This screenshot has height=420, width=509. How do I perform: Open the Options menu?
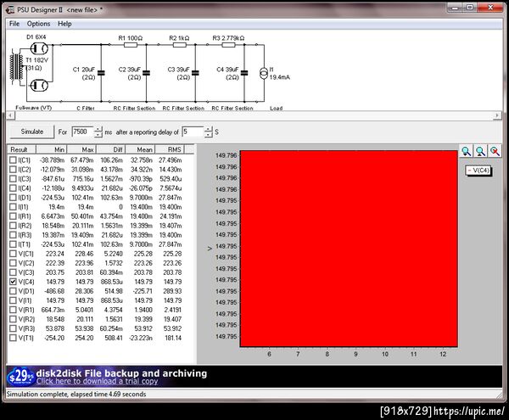tap(38, 24)
